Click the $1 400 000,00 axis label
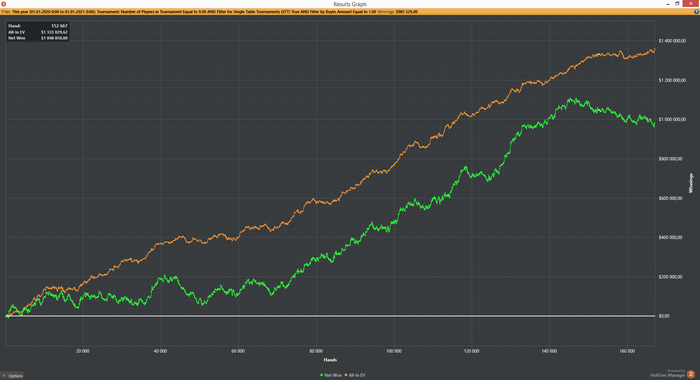 point(672,41)
